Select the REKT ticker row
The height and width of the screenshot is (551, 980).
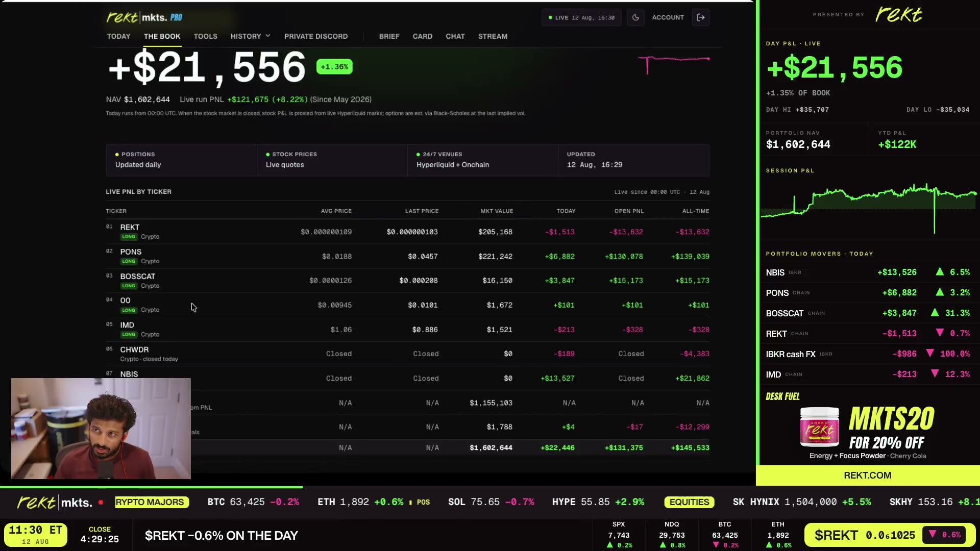coord(407,232)
